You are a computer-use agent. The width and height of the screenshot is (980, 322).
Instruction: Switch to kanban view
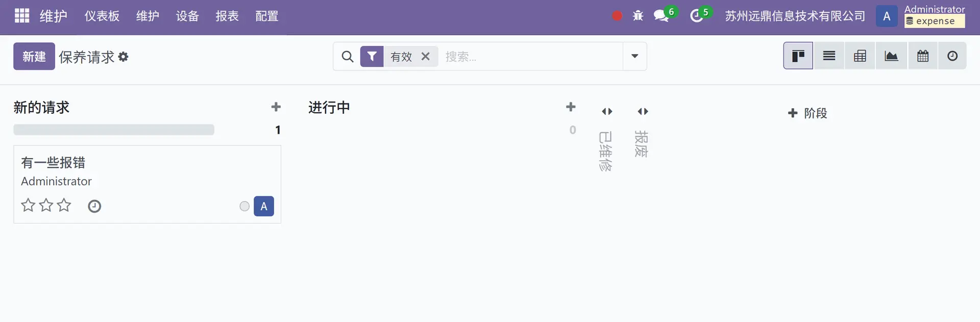(798, 56)
